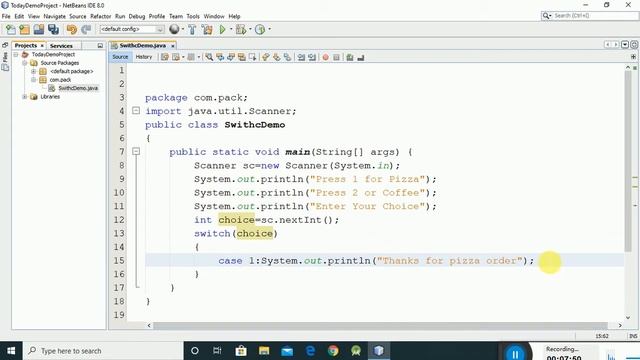Click the Save All toolbar icon

tap(53, 29)
